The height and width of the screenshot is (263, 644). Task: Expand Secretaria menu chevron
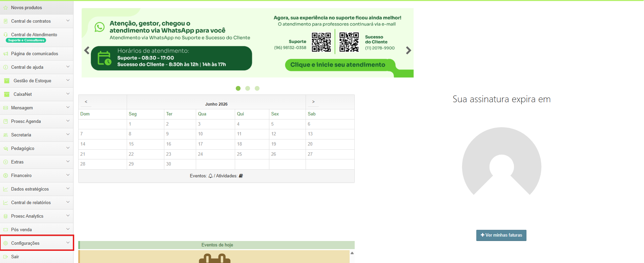coord(68,134)
